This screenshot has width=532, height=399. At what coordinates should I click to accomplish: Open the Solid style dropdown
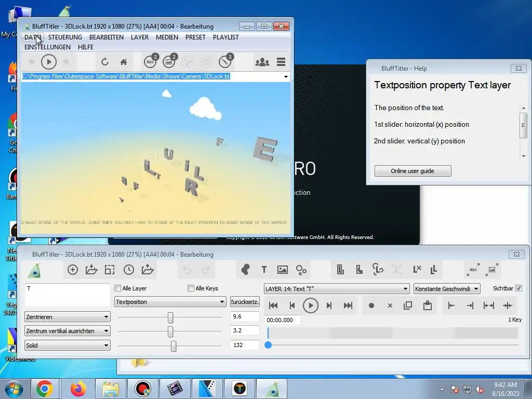point(68,345)
